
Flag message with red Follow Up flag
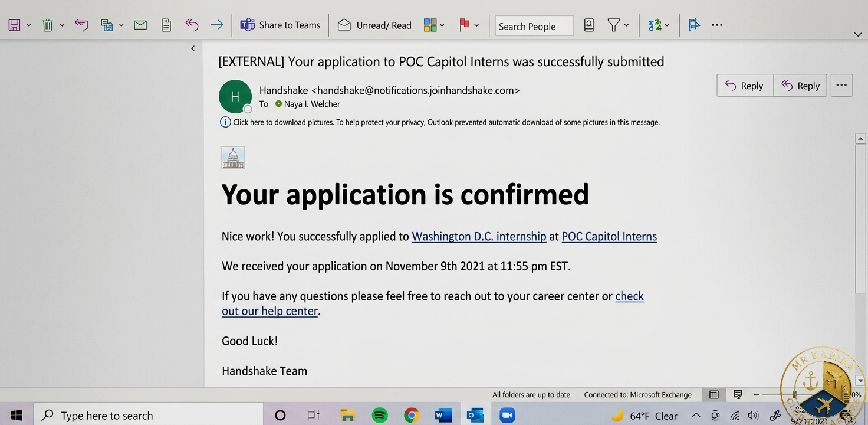[465, 25]
